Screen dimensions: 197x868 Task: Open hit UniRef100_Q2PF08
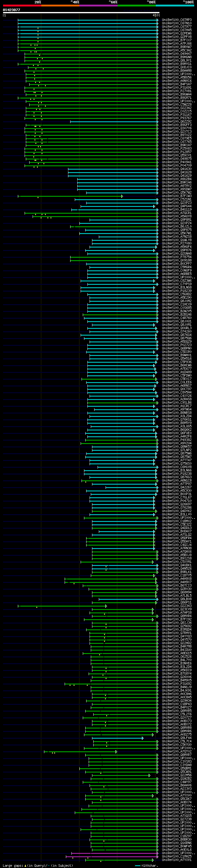[176, 37]
